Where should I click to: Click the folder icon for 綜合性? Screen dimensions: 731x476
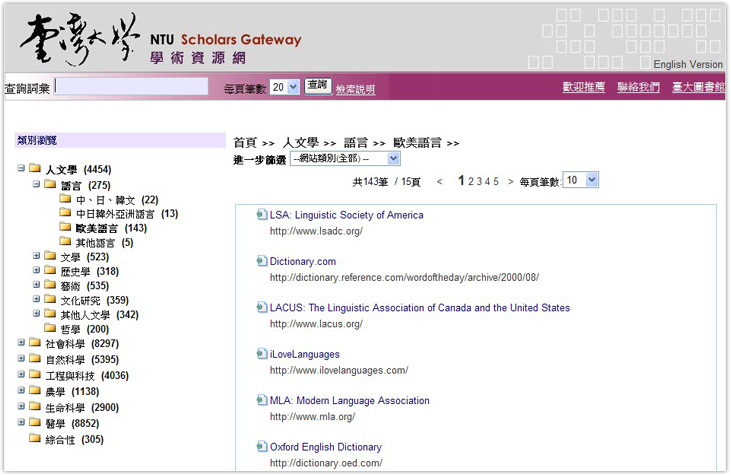tap(34, 438)
